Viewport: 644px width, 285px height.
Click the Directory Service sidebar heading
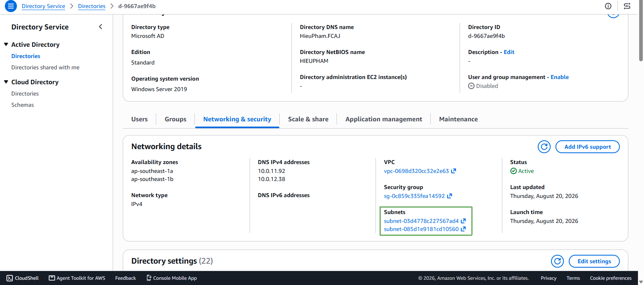coord(40,27)
